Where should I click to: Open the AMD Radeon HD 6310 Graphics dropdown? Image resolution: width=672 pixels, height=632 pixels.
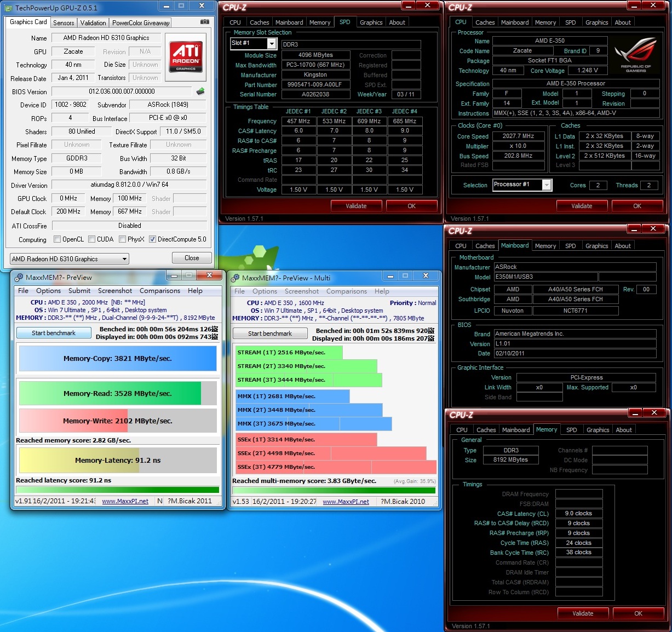coord(70,259)
